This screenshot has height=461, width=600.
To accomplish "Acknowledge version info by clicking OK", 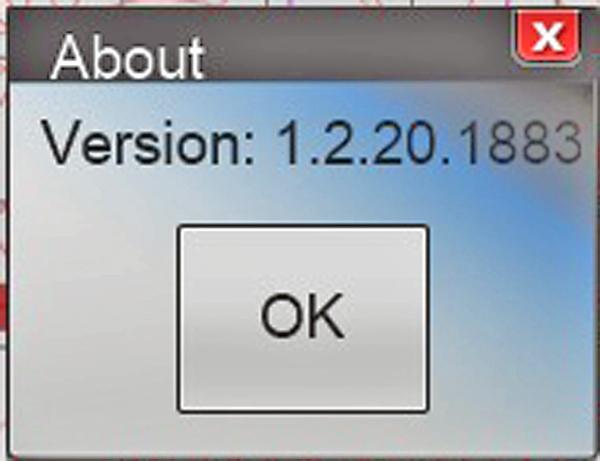I will [x=303, y=319].
